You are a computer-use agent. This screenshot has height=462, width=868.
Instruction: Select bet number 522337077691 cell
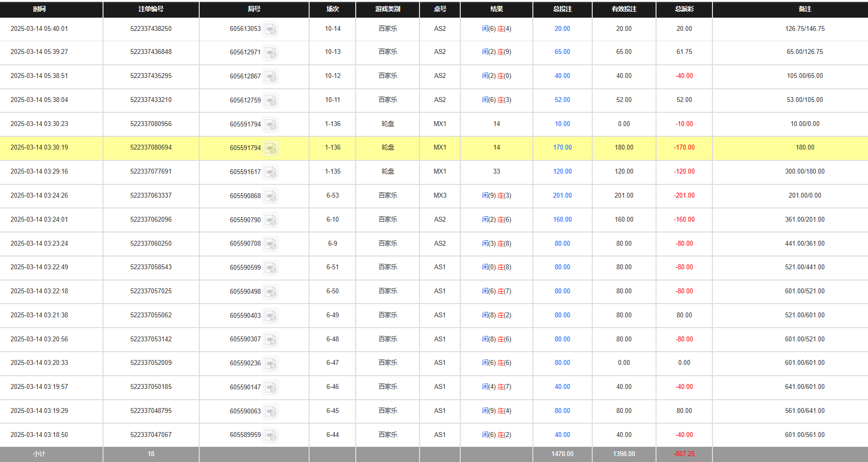tap(151, 172)
